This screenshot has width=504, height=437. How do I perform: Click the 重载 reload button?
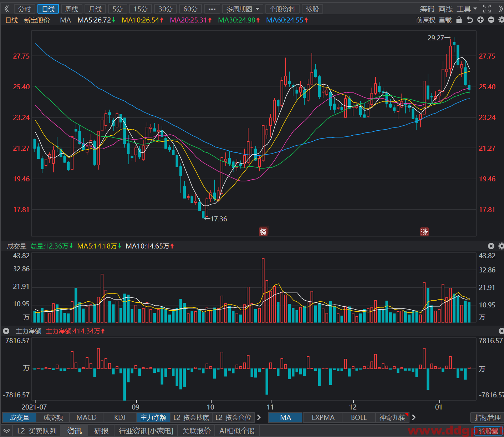click(x=445, y=20)
